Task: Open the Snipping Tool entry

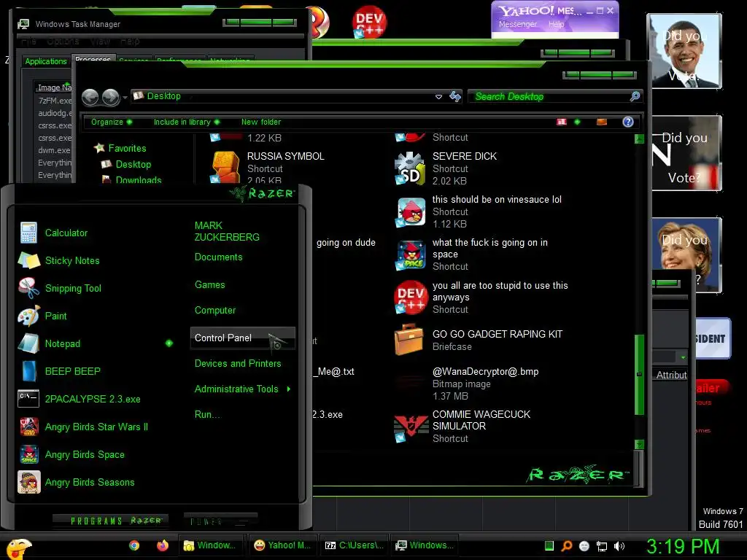Action: coord(73,288)
